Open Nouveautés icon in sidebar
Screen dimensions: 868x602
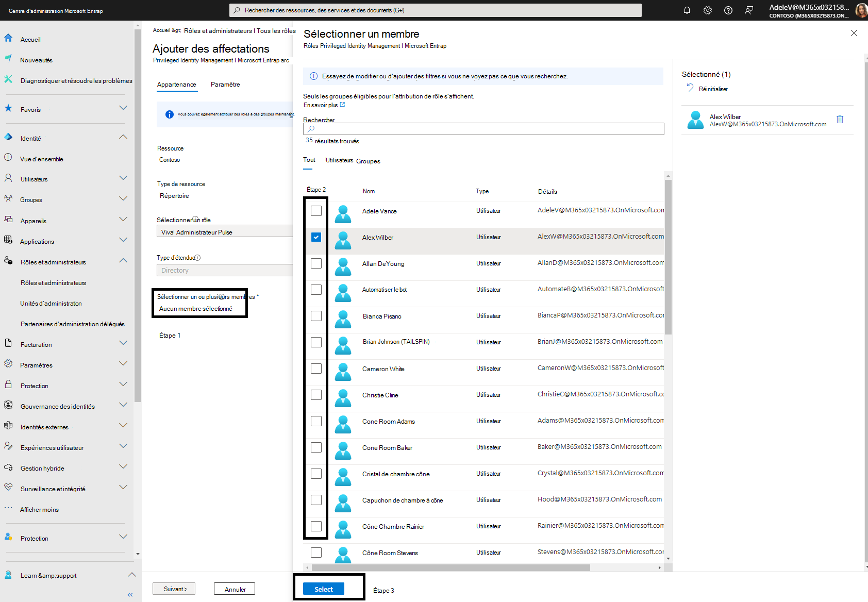(x=8, y=59)
